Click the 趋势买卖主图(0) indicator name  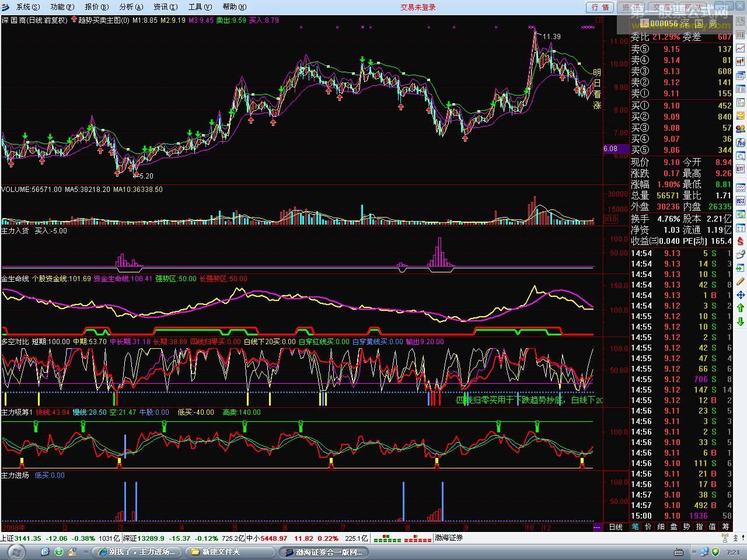click(104, 20)
